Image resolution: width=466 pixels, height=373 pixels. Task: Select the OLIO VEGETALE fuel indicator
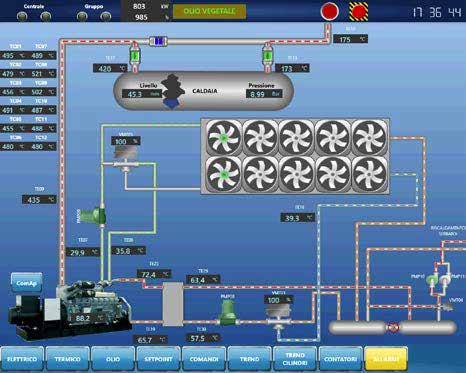click(x=209, y=11)
